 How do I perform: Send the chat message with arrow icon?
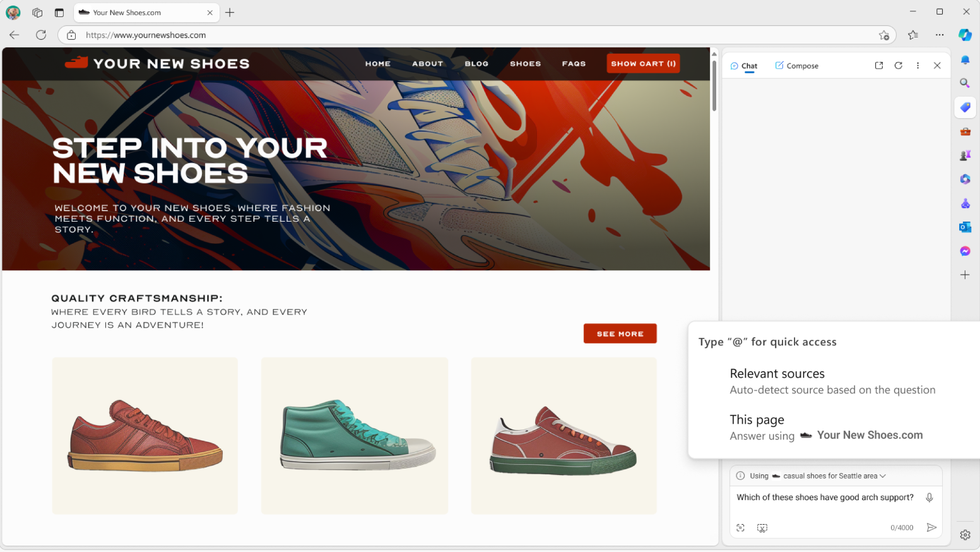coord(931,527)
